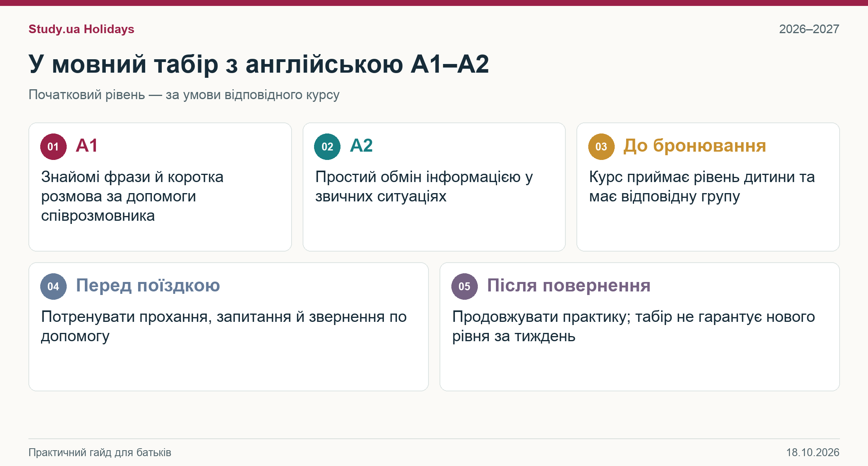Click the A2 card heading
Image resolution: width=868 pixels, height=466 pixels.
click(x=361, y=146)
